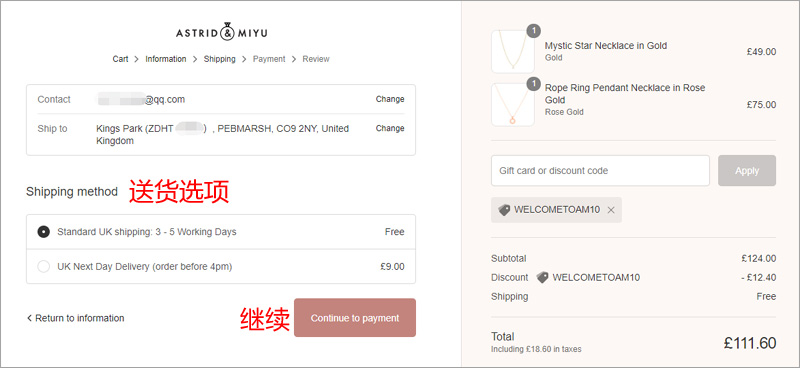
Task: Return to information page
Action: (76, 318)
